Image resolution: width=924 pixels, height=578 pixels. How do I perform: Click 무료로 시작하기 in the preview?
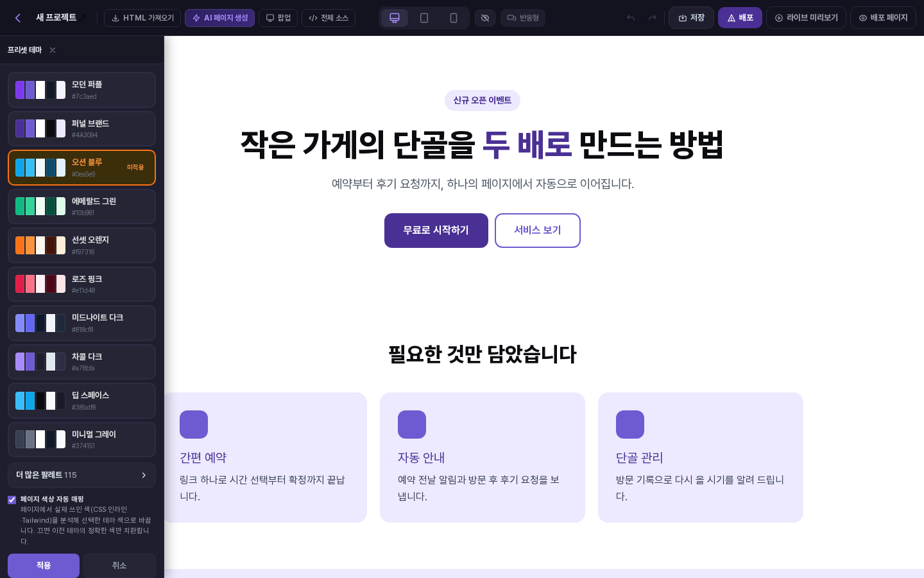coord(436,231)
